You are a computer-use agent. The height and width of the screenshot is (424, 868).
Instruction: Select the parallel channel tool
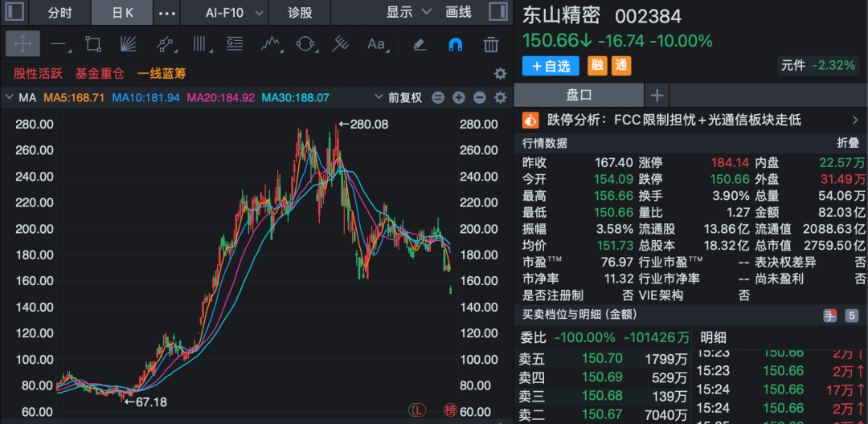click(x=165, y=43)
